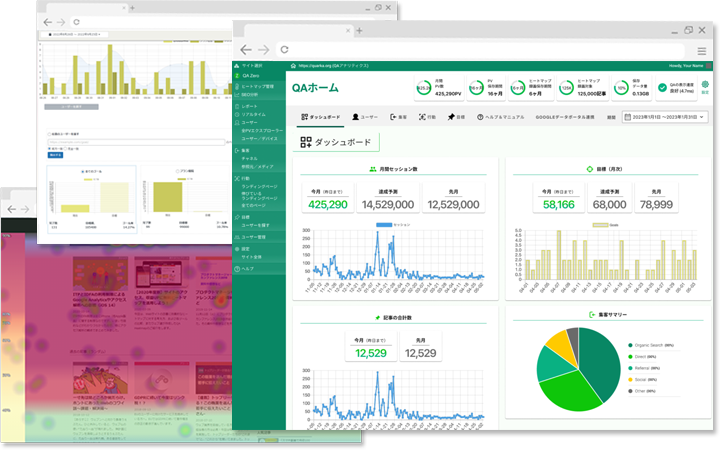Switch to the ユーザー tab
720x450 pixels.
(x=365, y=117)
